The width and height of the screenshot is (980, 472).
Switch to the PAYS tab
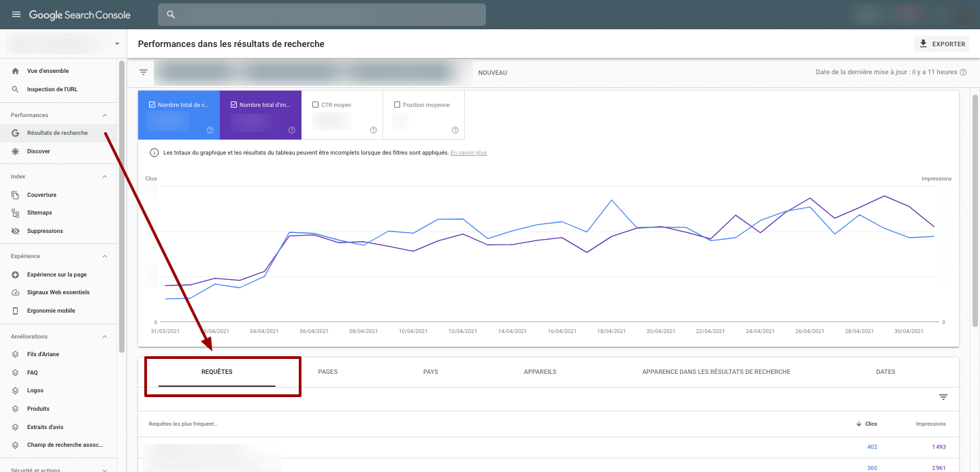pyautogui.click(x=431, y=372)
